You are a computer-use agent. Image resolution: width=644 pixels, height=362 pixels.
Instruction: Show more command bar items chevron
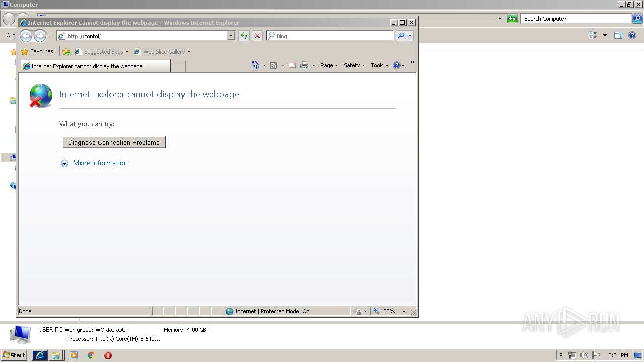tap(412, 62)
